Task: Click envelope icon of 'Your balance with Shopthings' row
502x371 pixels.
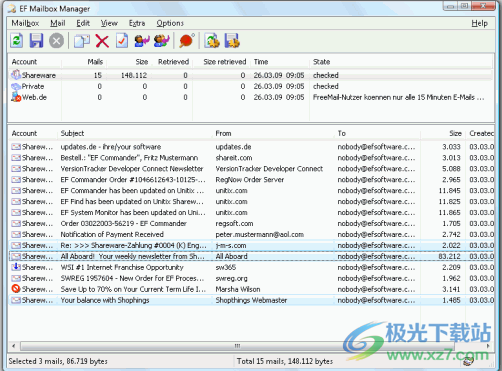Action: (16, 300)
